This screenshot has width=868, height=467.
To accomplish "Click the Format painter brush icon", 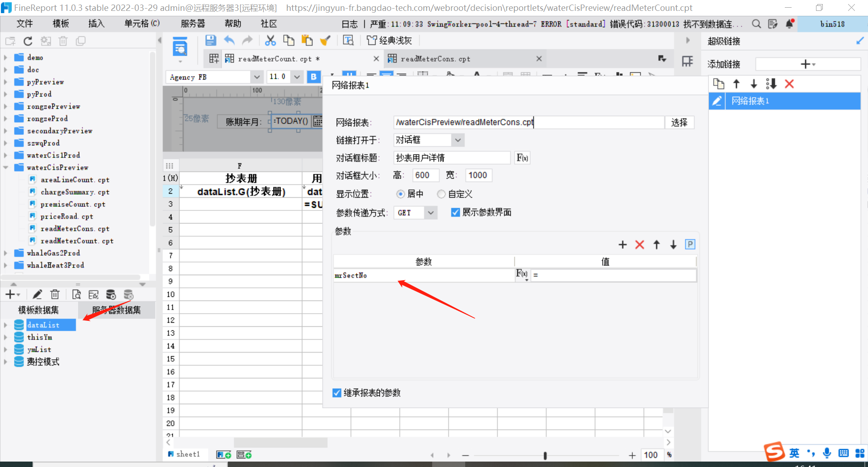I will pos(325,41).
